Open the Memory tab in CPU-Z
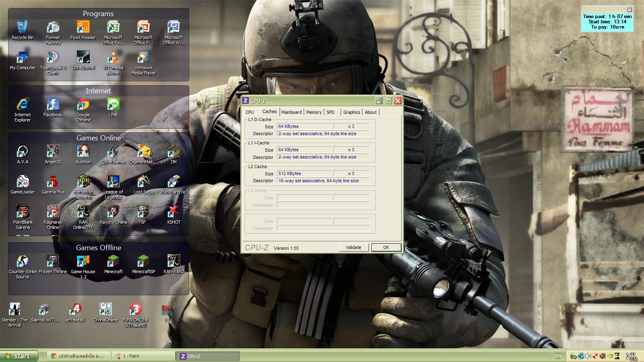 pyautogui.click(x=314, y=112)
